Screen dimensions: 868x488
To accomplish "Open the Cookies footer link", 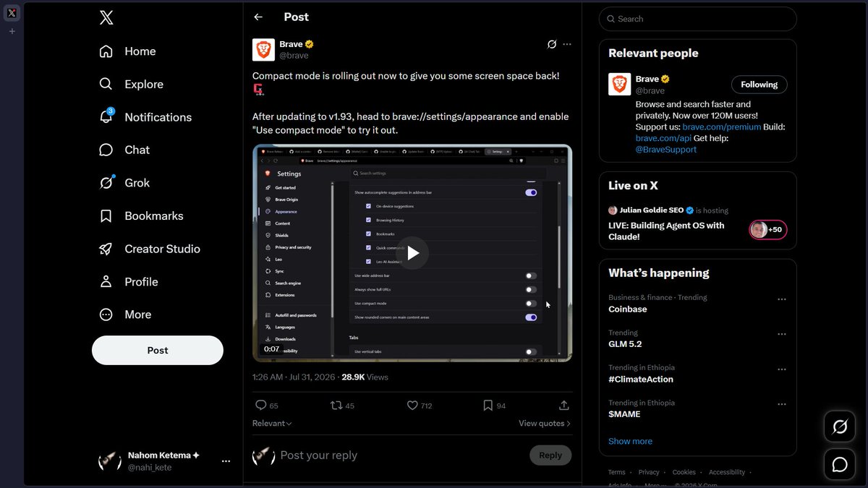I will 684,472.
